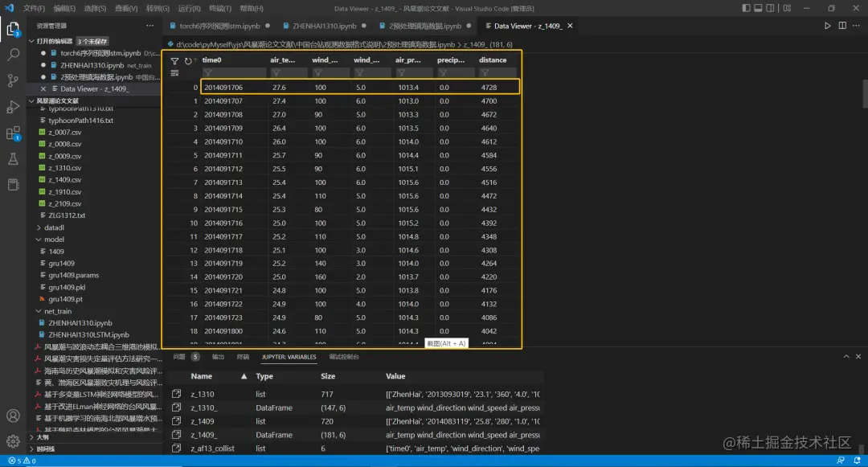Open z_1310_ DataFrame in Data Viewer
Screen dimensions: 868x467
click(x=176, y=408)
